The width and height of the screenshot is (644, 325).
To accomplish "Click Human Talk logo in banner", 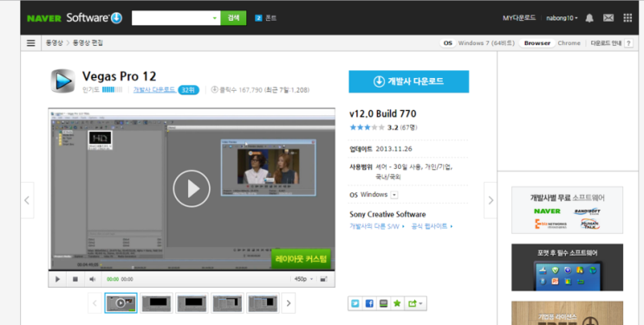I will click(589, 224).
